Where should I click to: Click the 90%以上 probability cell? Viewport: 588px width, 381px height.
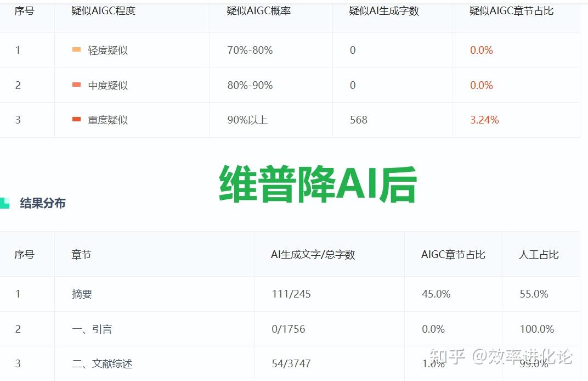247,120
